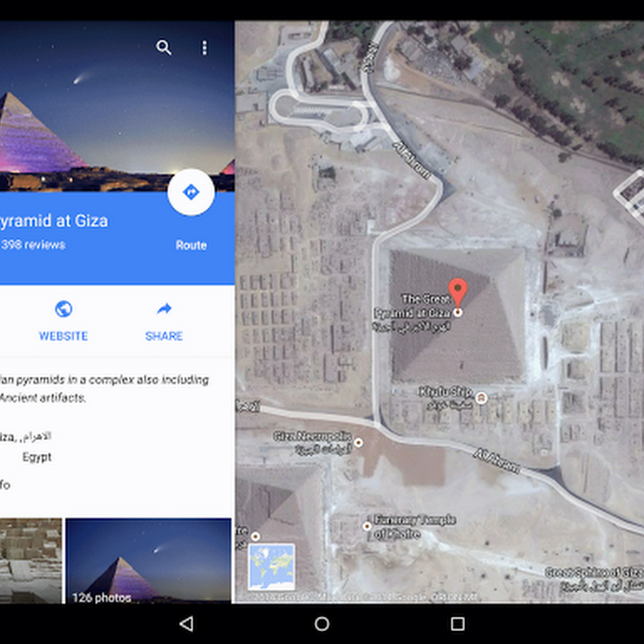Select the Khufu Ship museum marker
This screenshot has height=644, width=644.
[x=481, y=398]
